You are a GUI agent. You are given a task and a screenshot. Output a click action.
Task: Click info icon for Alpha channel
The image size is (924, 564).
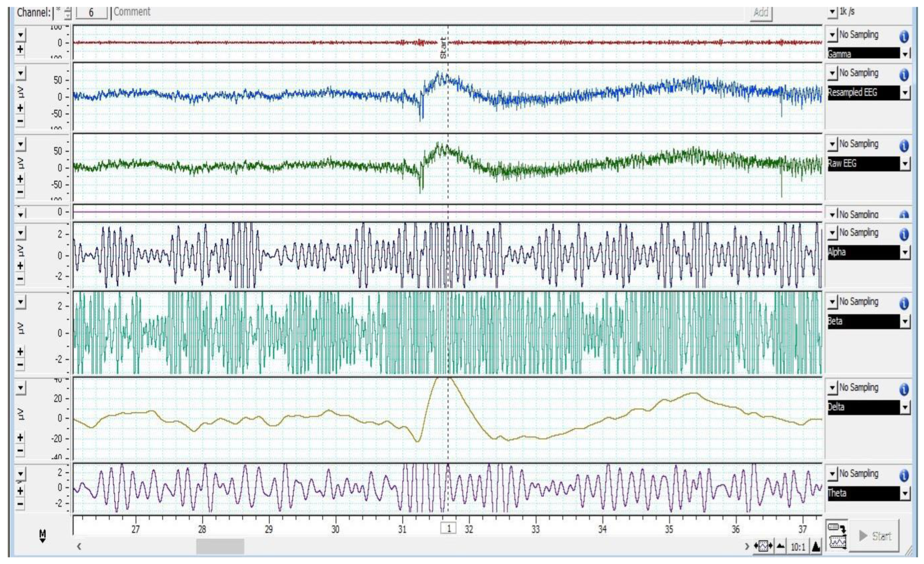point(904,235)
